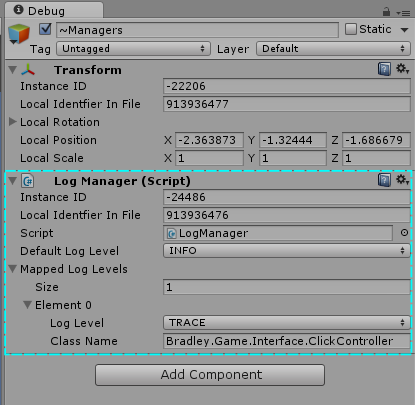Open the Tag dropdown showing Untagged
415x405 pixels.
point(133,49)
